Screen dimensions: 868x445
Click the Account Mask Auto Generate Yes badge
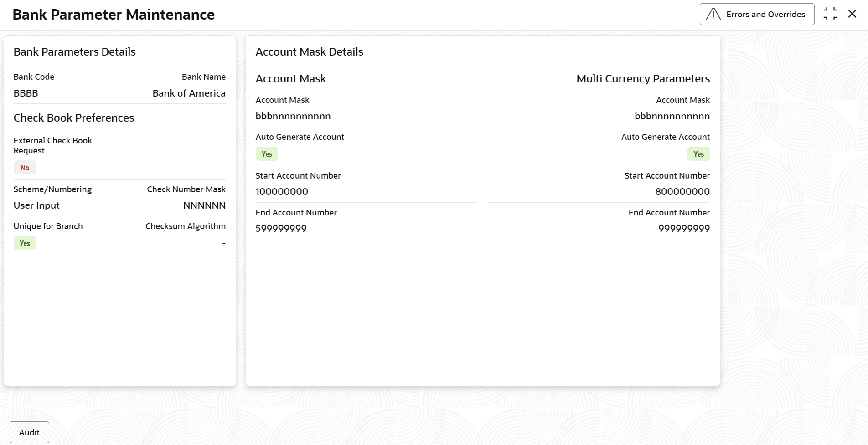pyautogui.click(x=267, y=154)
